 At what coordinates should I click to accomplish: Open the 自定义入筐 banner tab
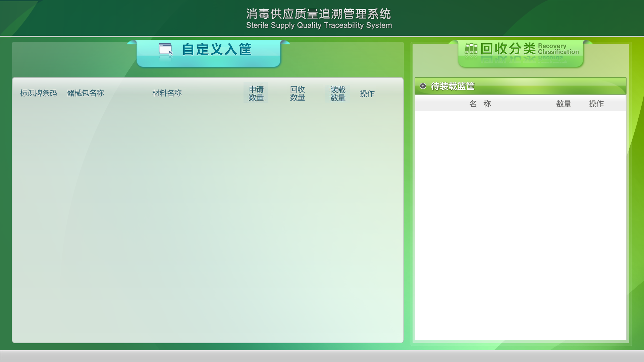(x=216, y=50)
